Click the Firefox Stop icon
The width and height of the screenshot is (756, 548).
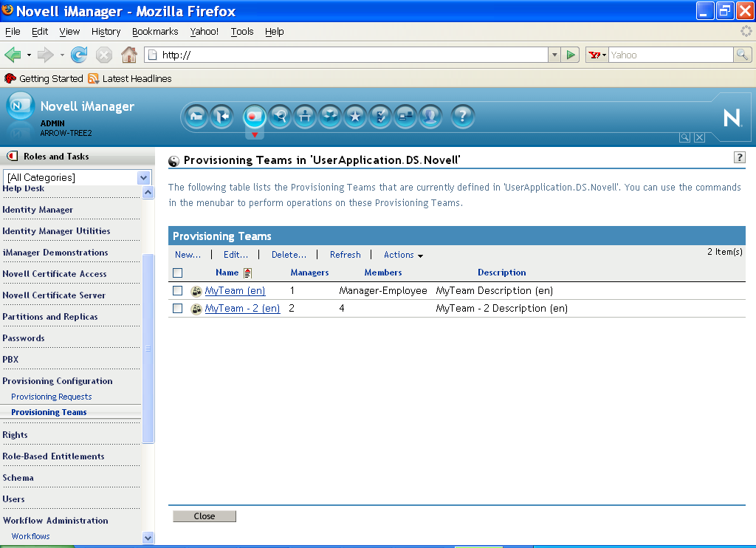[103, 55]
